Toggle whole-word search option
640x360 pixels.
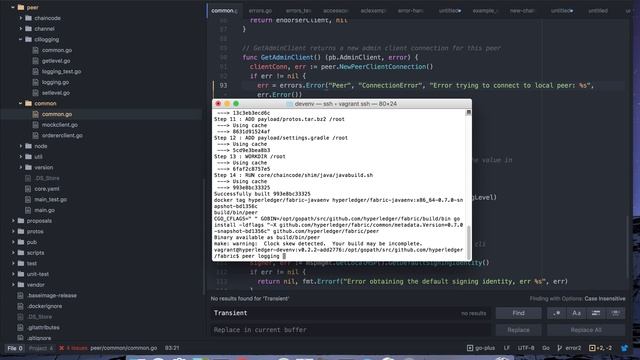[x=616, y=313]
